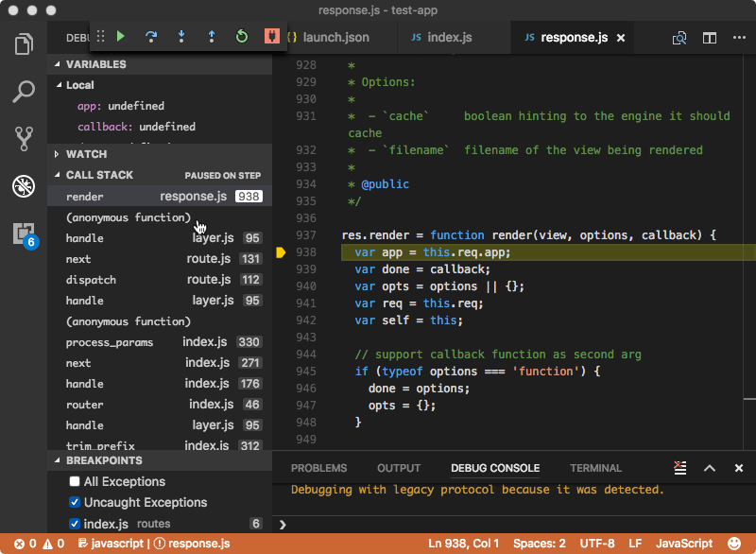Click in the debug console input prompt
756x554 pixels.
(x=514, y=524)
